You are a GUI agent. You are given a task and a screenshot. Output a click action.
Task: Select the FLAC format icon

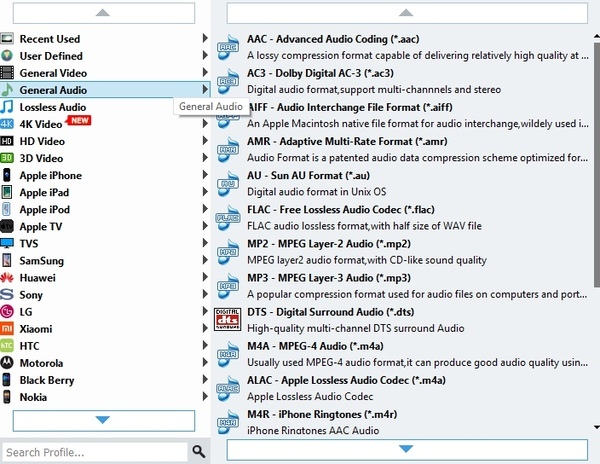[x=229, y=217]
